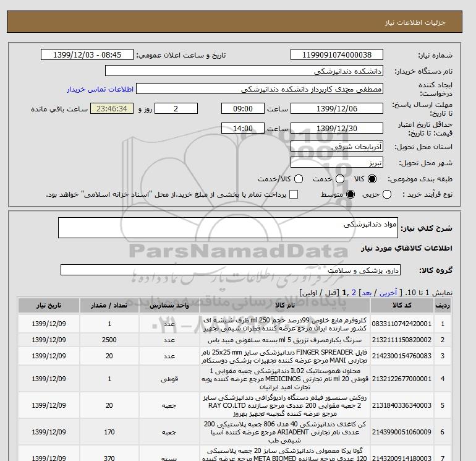Click the remaining days field showing 2

pos(176,108)
